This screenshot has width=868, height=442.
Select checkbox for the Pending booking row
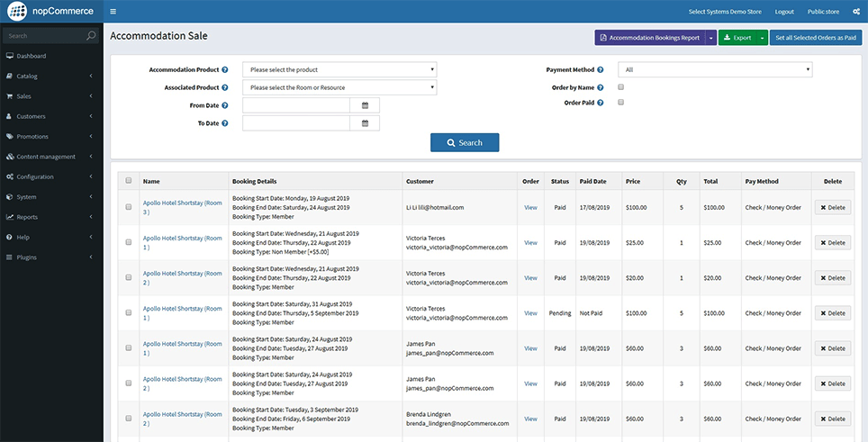(129, 312)
